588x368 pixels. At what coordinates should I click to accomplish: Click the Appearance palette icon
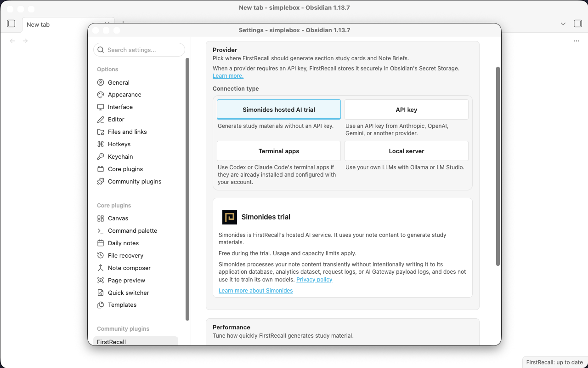pyautogui.click(x=101, y=95)
